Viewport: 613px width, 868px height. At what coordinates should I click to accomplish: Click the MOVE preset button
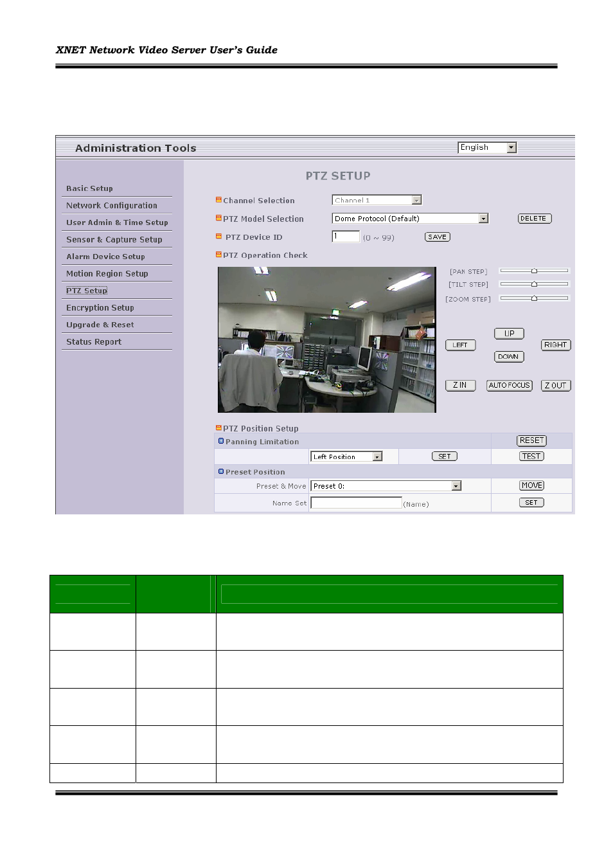click(x=532, y=485)
